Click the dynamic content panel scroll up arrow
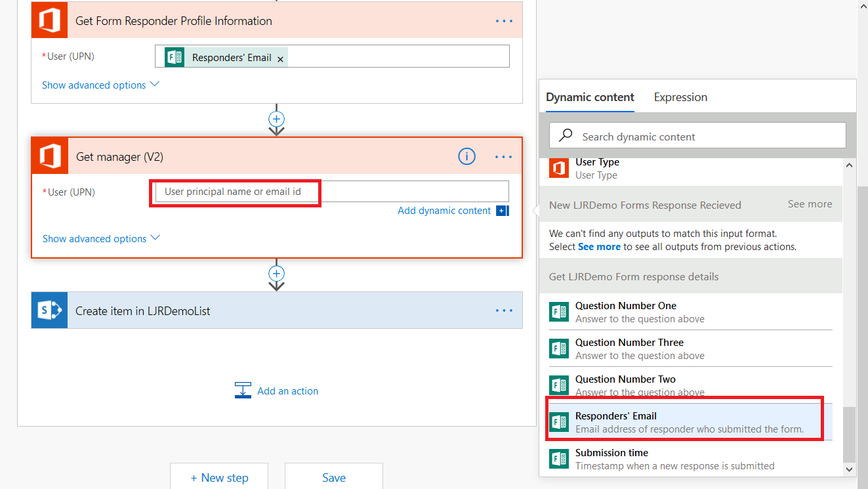 (849, 165)
